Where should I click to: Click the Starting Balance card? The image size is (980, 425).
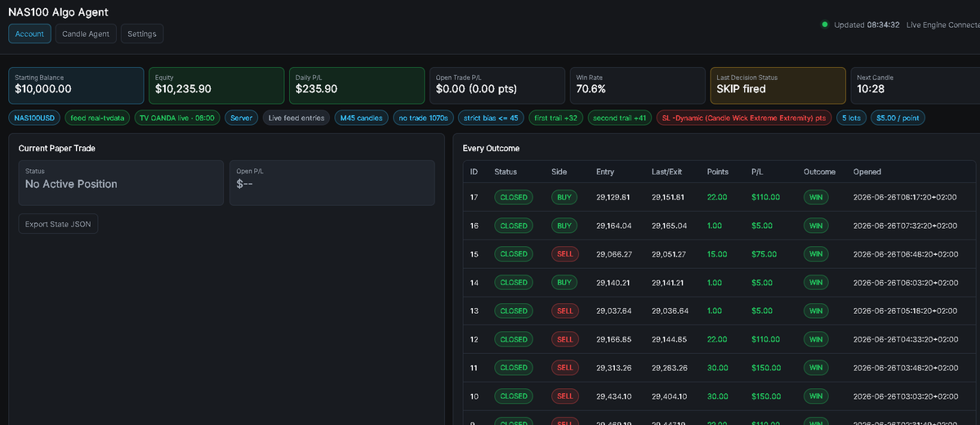tap(76, 85)
